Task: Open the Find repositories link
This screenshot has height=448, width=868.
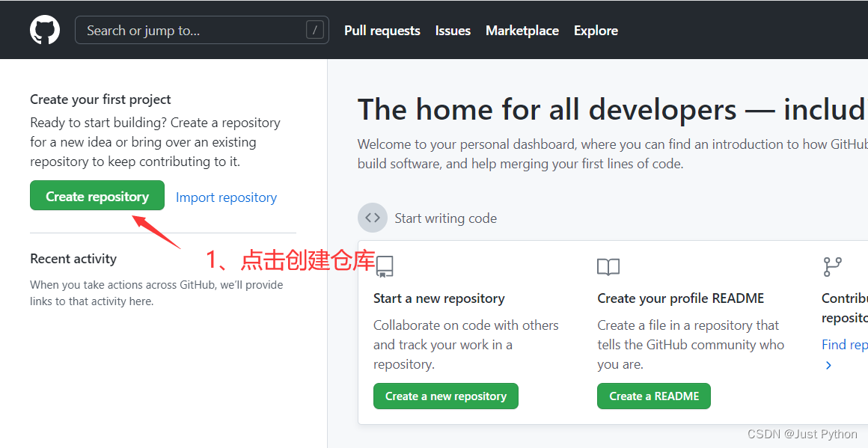Action: pos(844,344)
